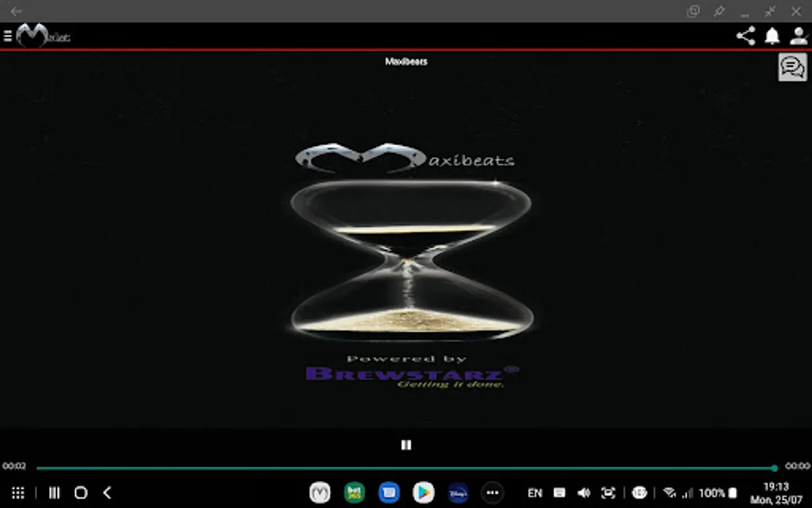Screen dimensions: 812x508
Task: Open the blue messages app in taskbar
Action: point(389,493)
